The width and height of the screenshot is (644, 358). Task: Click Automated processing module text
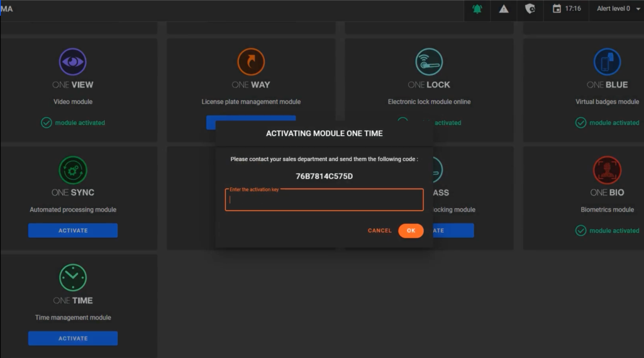73,210
